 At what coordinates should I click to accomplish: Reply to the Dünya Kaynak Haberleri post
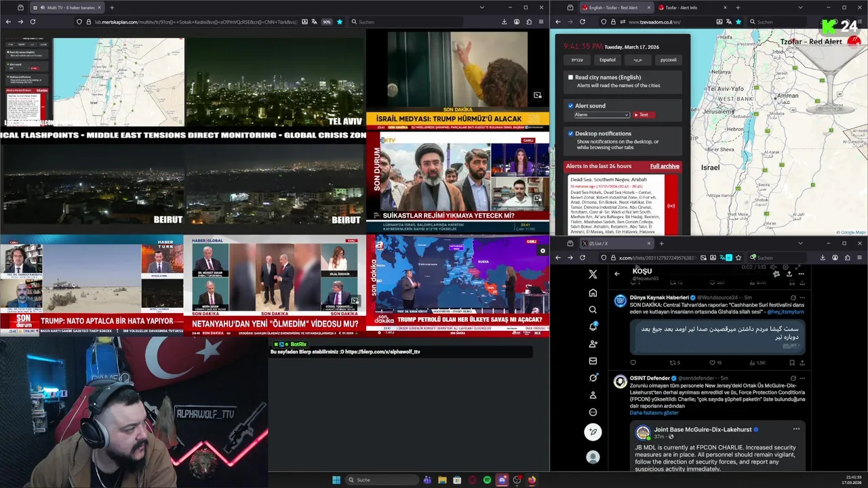(x=633, y=363)
